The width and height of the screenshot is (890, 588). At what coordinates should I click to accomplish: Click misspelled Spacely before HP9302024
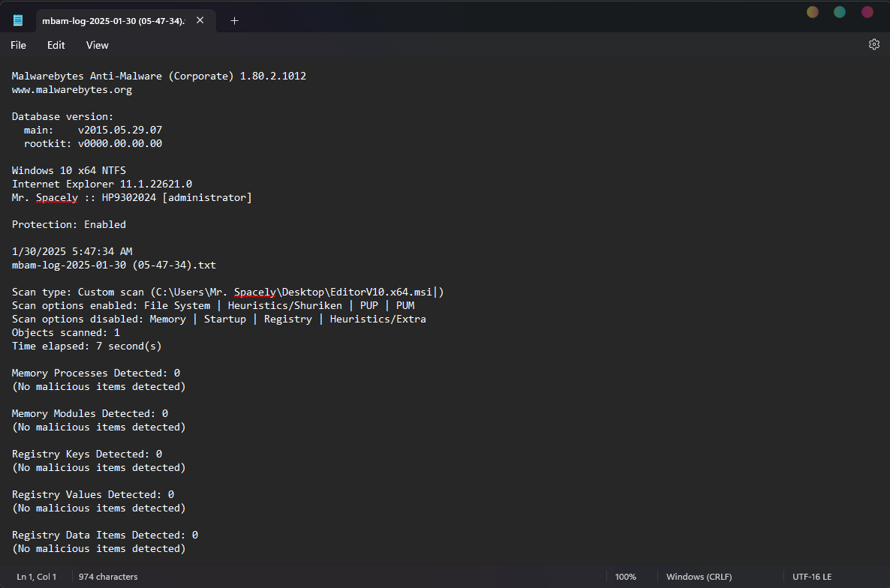pos(57,198)
